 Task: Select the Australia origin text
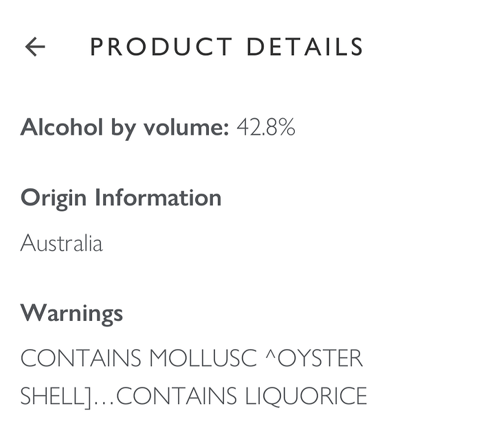click(61, 243)
